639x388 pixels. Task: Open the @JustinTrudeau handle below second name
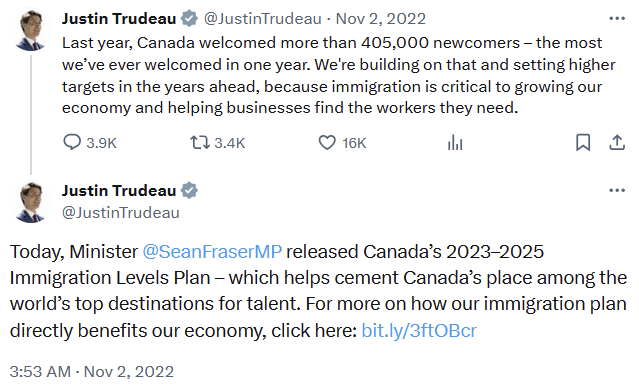point(121,213)
